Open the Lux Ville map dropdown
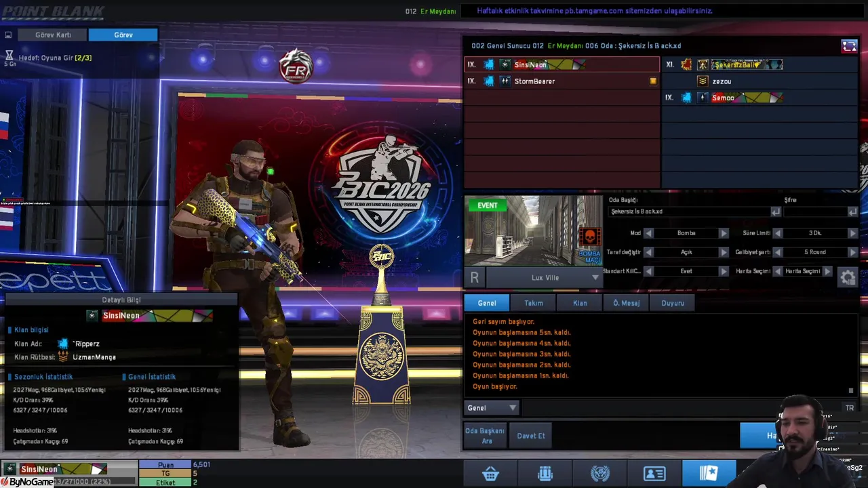This screenshot has height=488, width=868. 545,277
